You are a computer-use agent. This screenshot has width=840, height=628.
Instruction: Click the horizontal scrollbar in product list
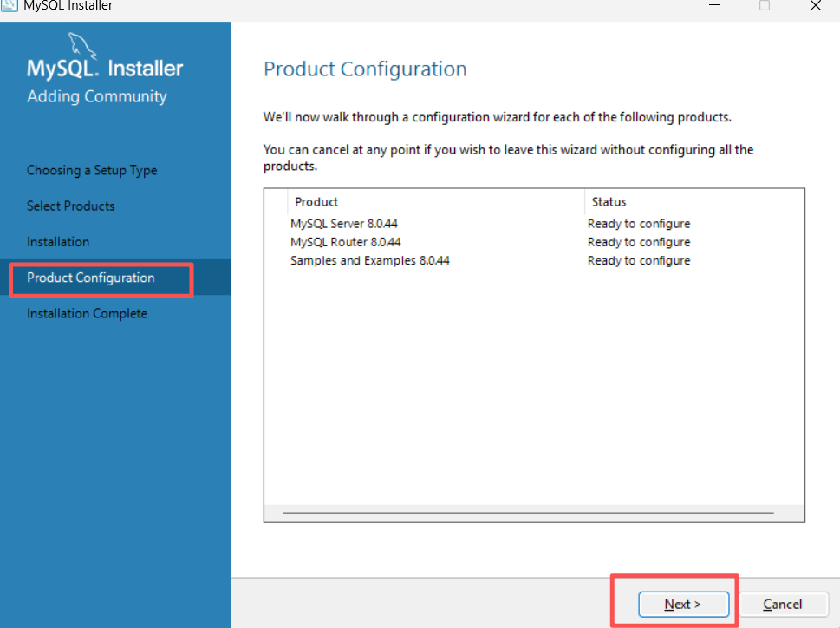528,513
